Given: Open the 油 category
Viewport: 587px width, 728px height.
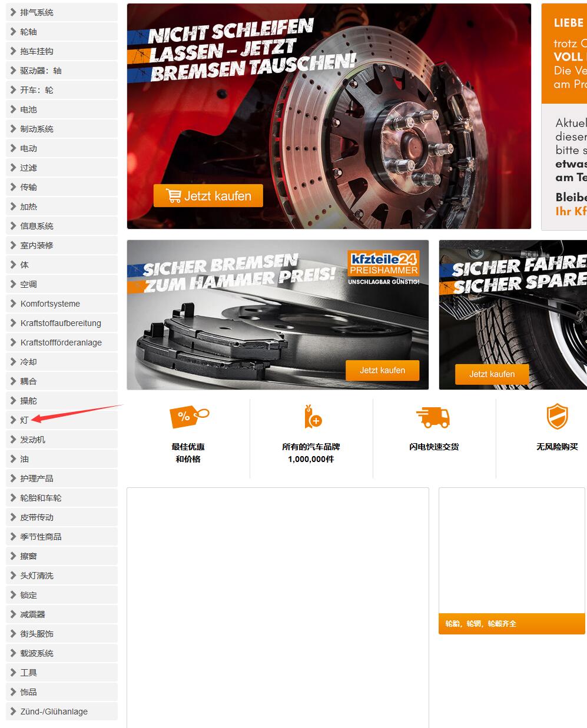Looking at the screenshot, I should coord(61,459).
